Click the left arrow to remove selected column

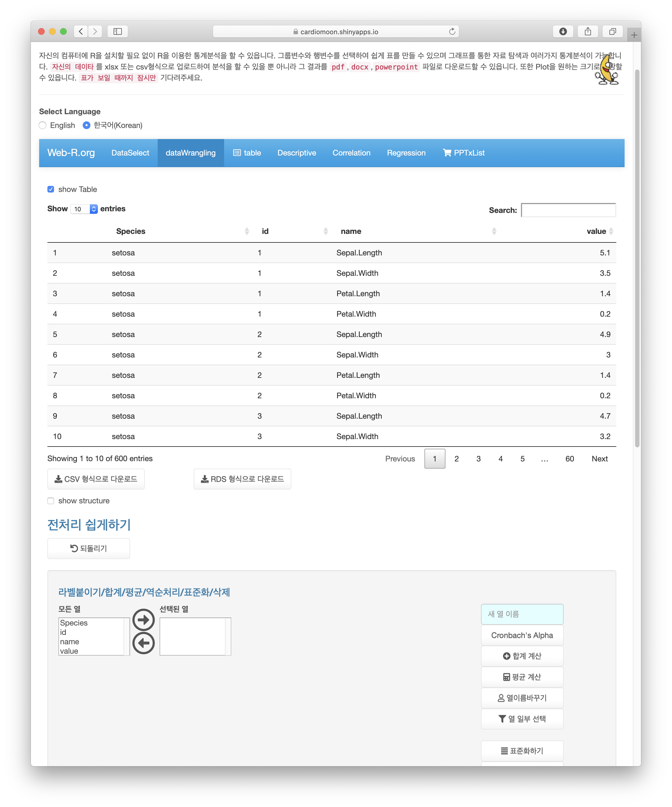(143, 643)
